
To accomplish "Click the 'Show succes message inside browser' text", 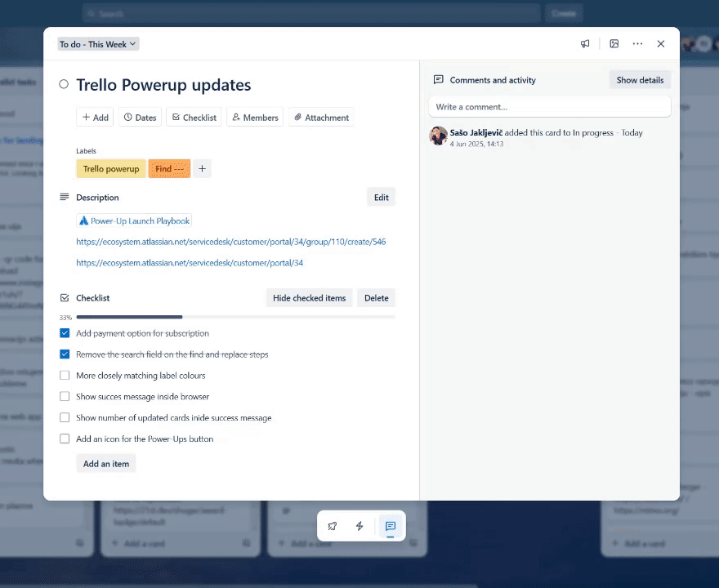I will coord(143,396).
